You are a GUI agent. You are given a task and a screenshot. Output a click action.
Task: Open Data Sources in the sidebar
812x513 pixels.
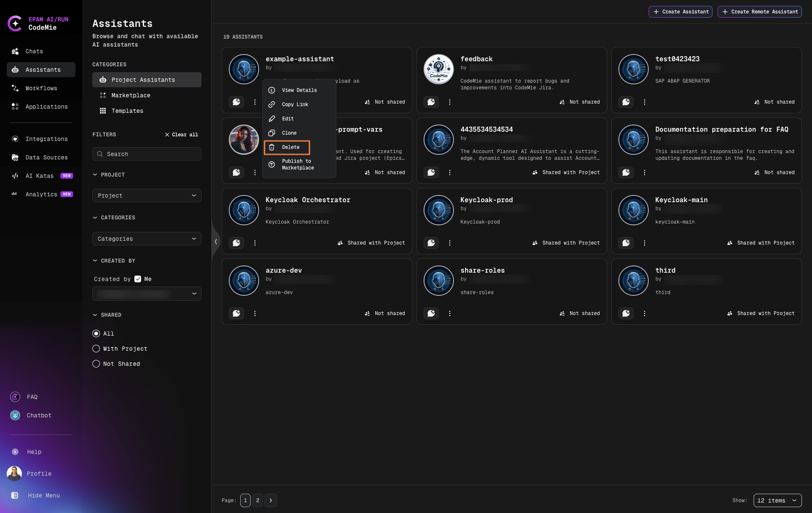tap(47, 157)
